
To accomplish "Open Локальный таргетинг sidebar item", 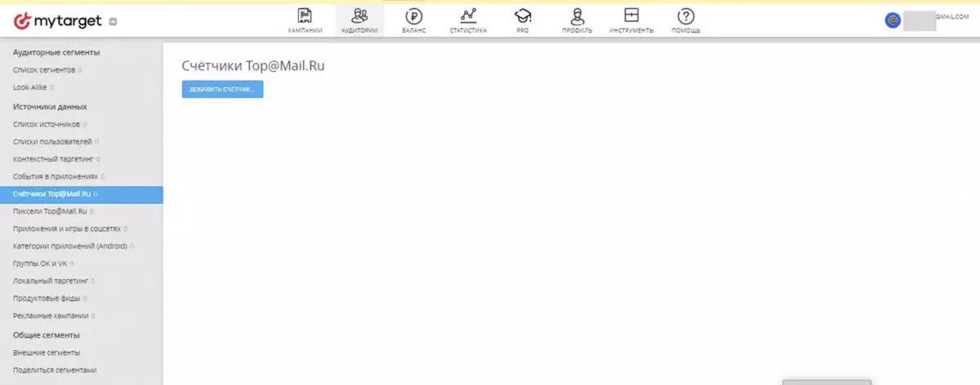I will [x=51, y=281].
